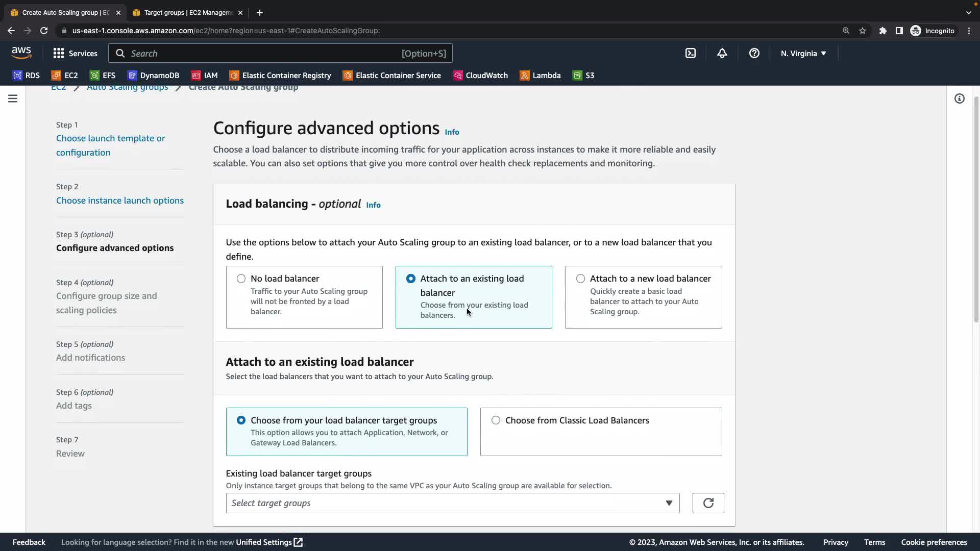Go to Choose instance launch options step
This screenshot has width=980, height=551.
(119, 201)
